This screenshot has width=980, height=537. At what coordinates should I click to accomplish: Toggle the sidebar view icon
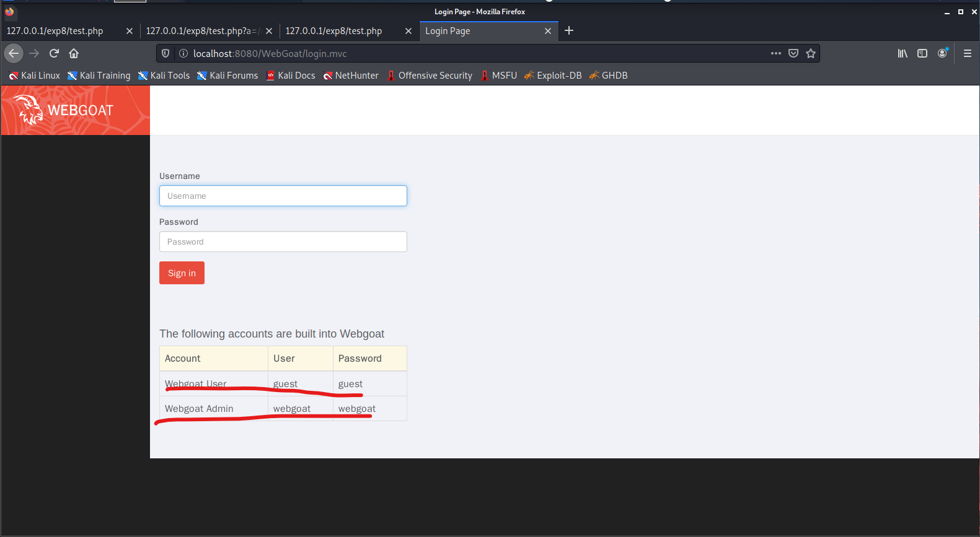pyautogui.click(x=922, y=53)
